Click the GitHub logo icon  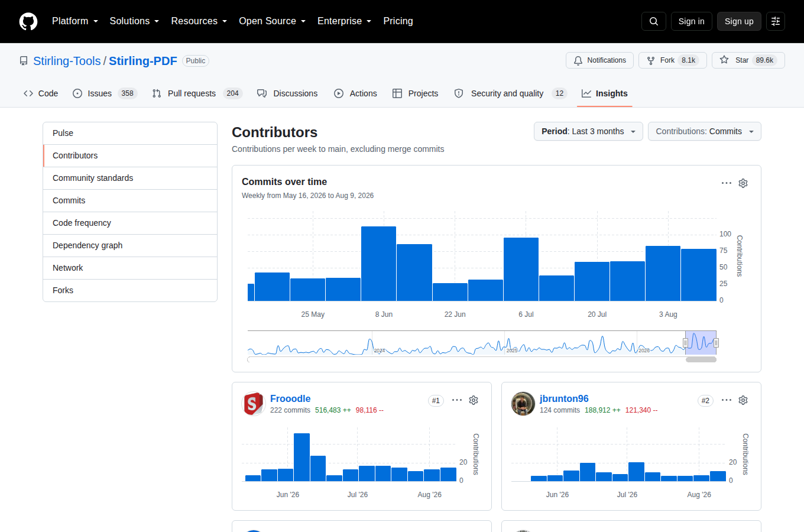tap(28, 21)
